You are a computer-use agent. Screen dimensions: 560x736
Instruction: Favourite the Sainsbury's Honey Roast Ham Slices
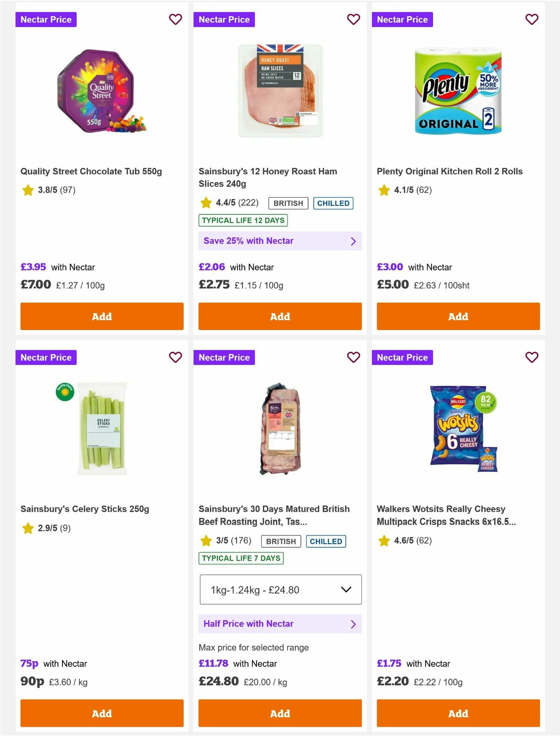tap(354, 20)
